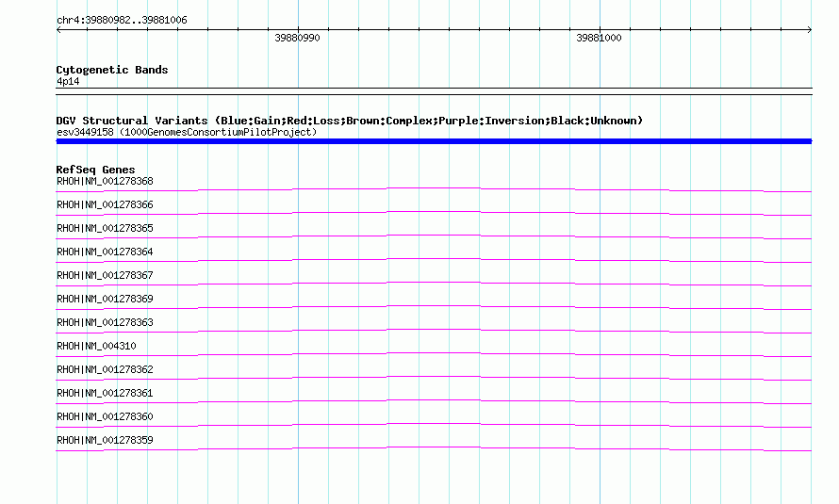Open RHOH|NM_001278363 transcript label

[x=105, y=322]
